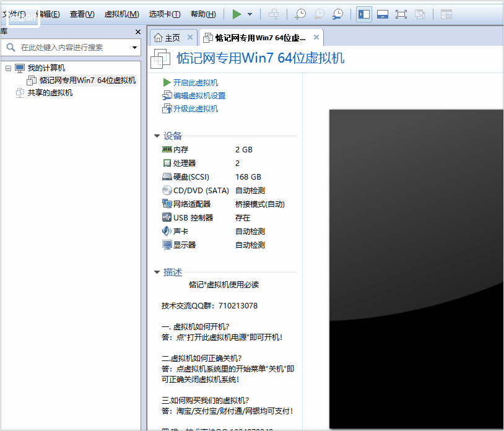Toggle the thumbnail bar view icon
The image size is (504, 431).
[x=383, y=14]
